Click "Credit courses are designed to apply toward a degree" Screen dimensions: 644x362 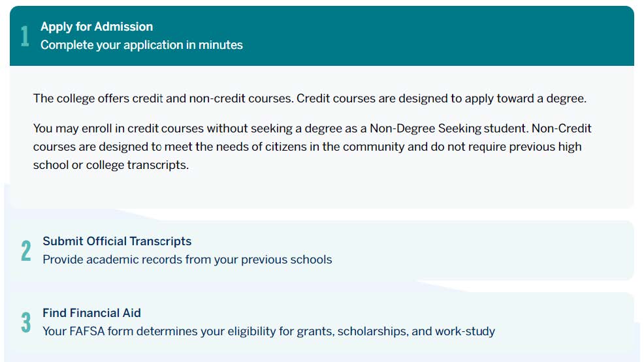(x=442, y=99)
